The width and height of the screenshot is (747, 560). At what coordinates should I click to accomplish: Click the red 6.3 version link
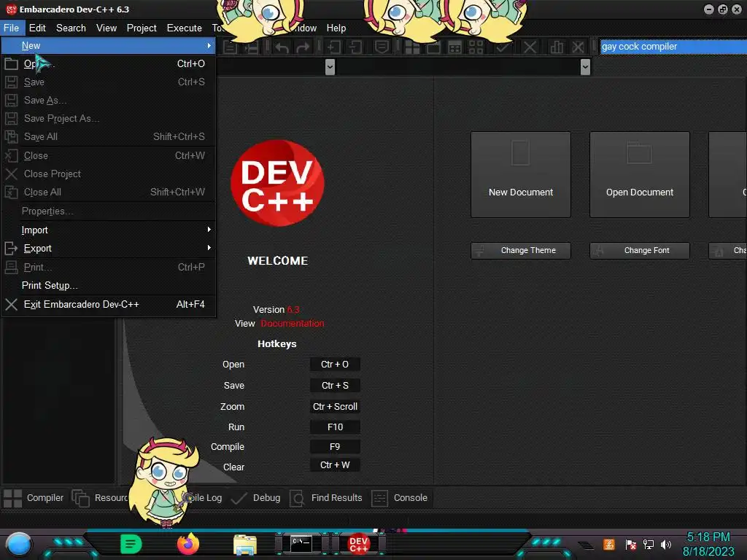click(293, 309)
